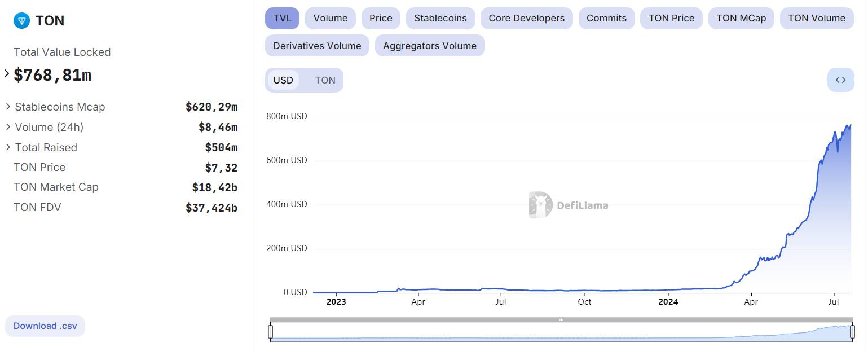Click the 0 USD axis label
Screen dimensions: 868x351
point(295,292)
